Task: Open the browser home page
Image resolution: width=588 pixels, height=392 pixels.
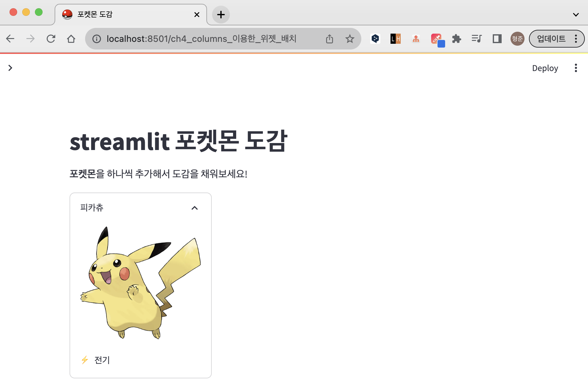Action: click(x=71, y=39)
